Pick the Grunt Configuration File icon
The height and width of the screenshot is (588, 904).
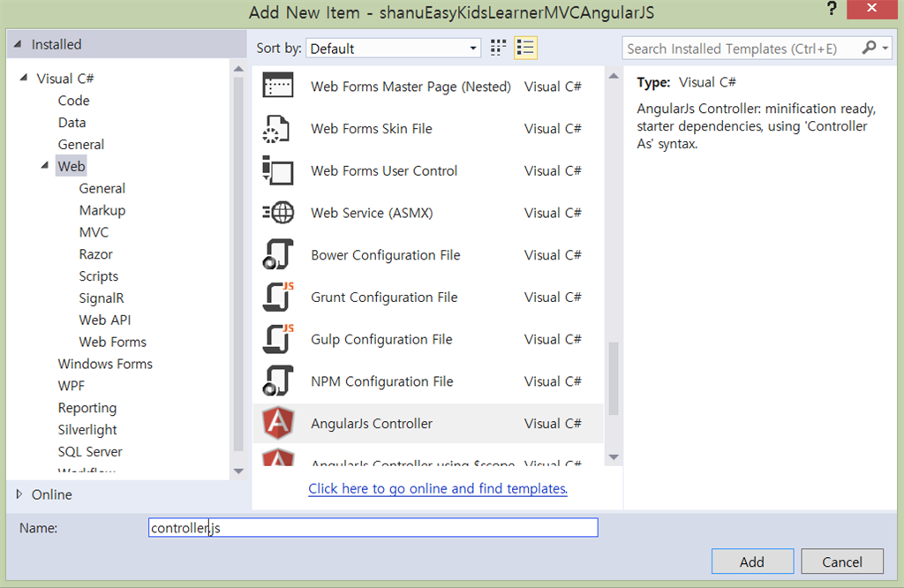tap(278, 298)
